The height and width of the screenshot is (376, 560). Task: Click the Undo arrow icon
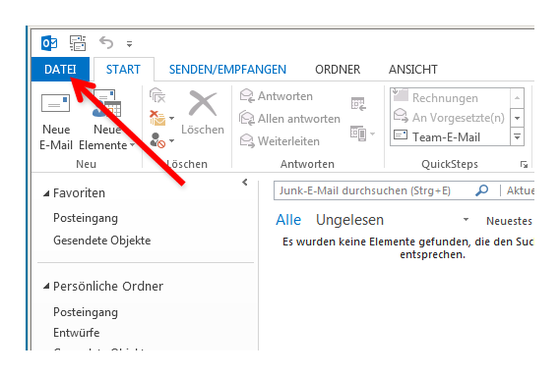coord(106,43)
